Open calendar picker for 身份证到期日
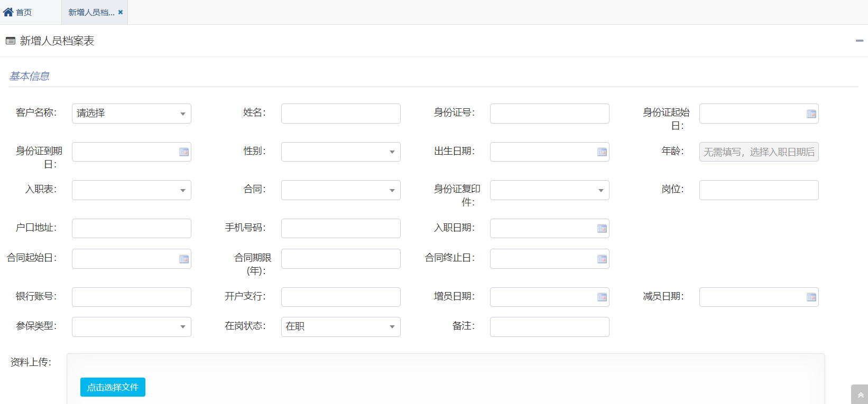868x404 pixels. 183,152
